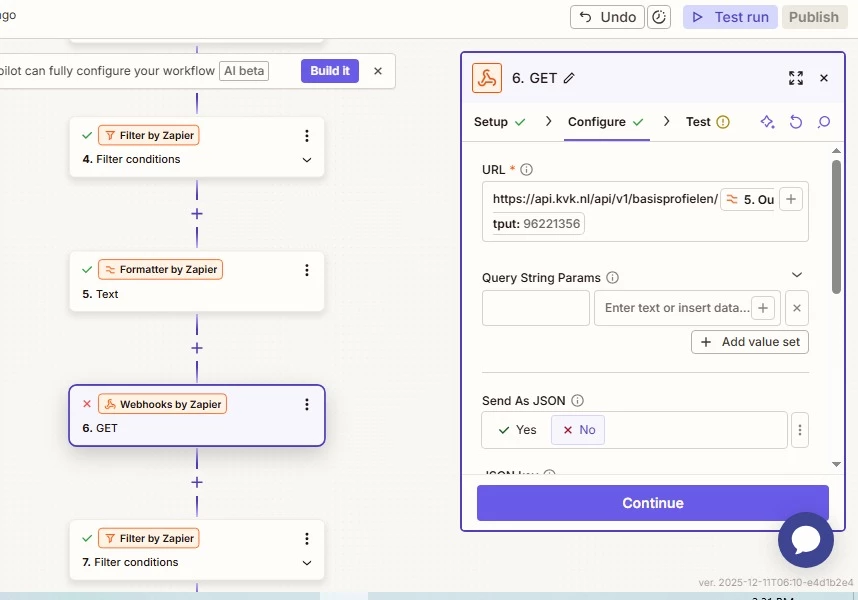Click the red error mark on step 6

[86, 404]
